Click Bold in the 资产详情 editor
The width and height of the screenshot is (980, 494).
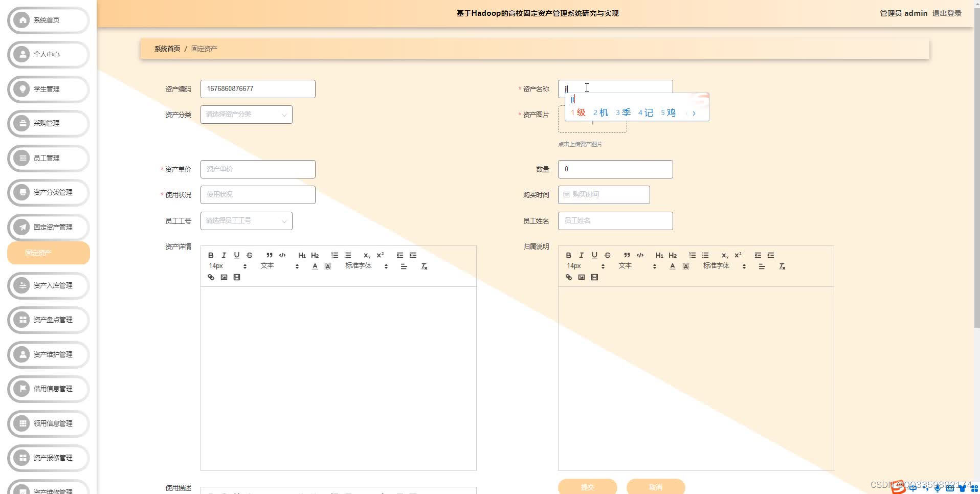211,255
